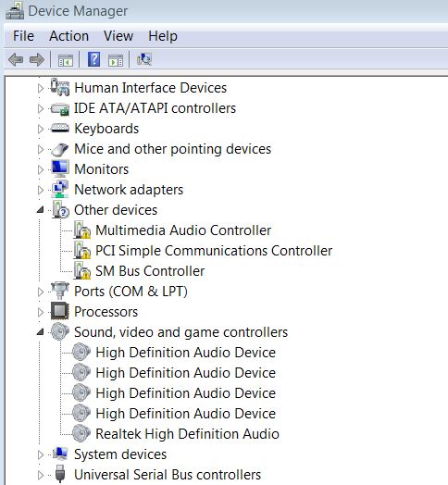Open the Help question-mark toolbar icon
This screenshot has height=485, width=448.
click(x=93, y=59)
